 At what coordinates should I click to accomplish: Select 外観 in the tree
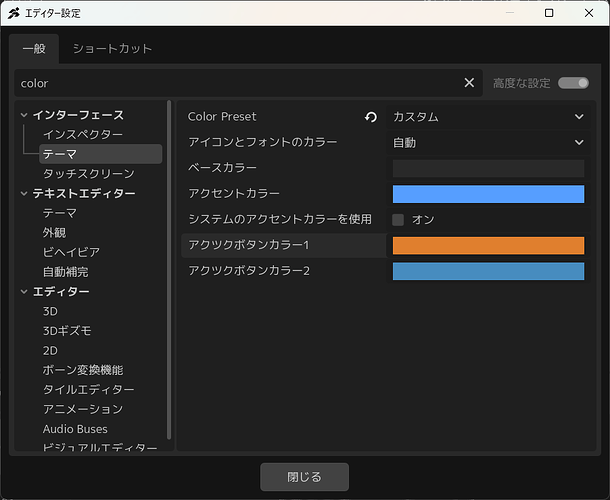pyautogui.click(x=54, y=233)
